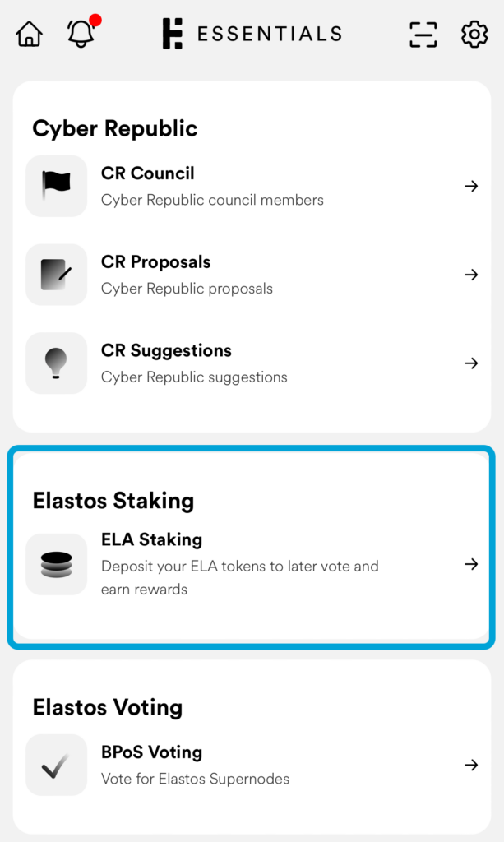The width and height of the screenshot is (504, 842).
Task: Expand CR Council using its right arrow
Action: (472, 186)
